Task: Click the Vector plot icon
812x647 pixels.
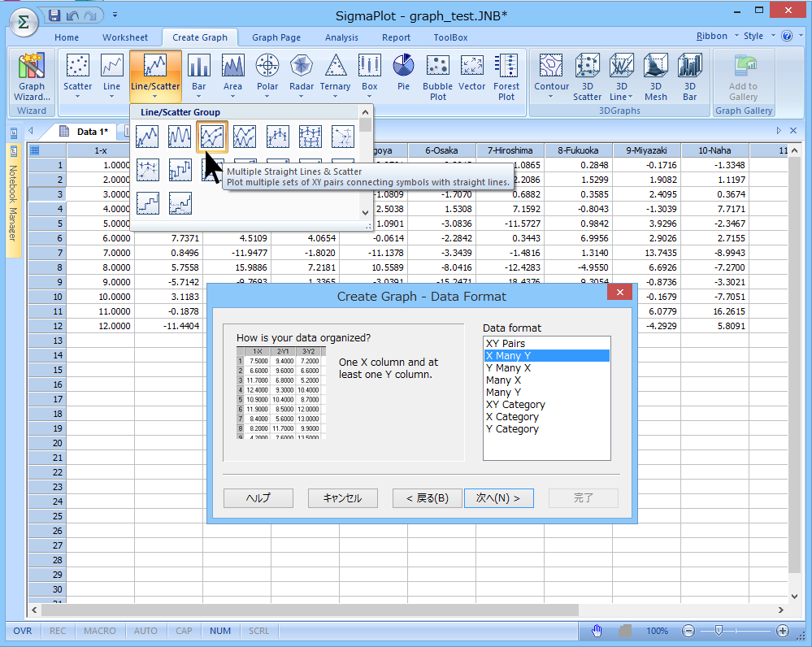Action: pyautogui.click(x=471, y=72)
